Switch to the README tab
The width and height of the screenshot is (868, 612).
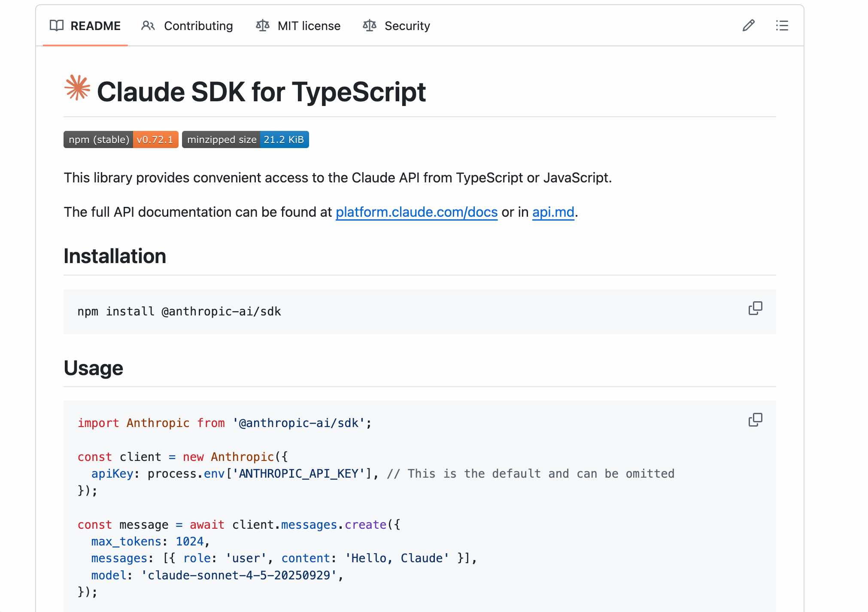tap(95, 26)
